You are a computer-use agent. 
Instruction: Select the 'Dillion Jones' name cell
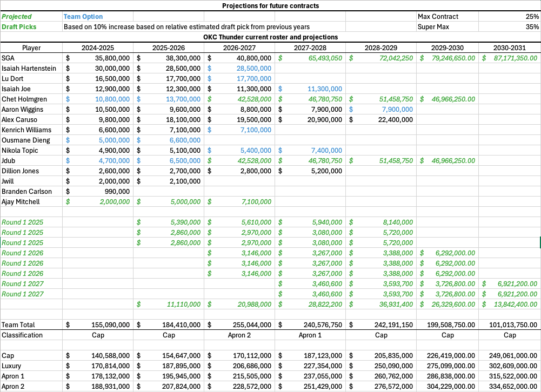(31, 171)
